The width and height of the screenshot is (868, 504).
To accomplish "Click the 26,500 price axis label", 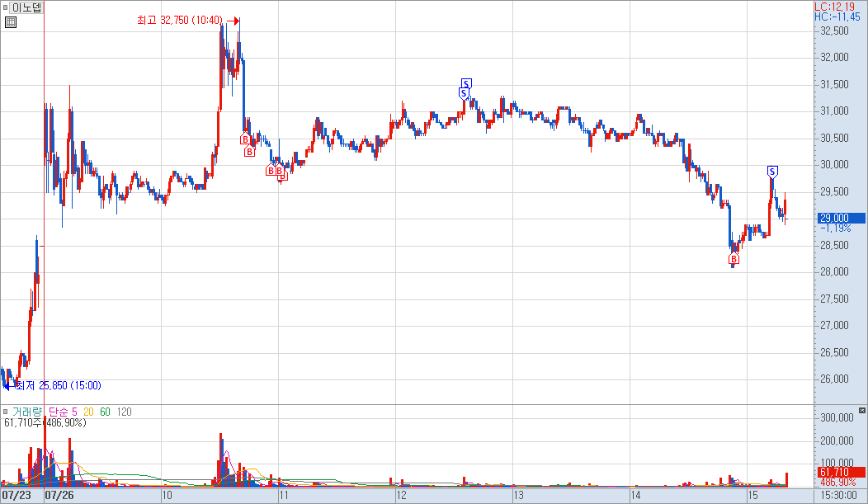I will [834, 352].
